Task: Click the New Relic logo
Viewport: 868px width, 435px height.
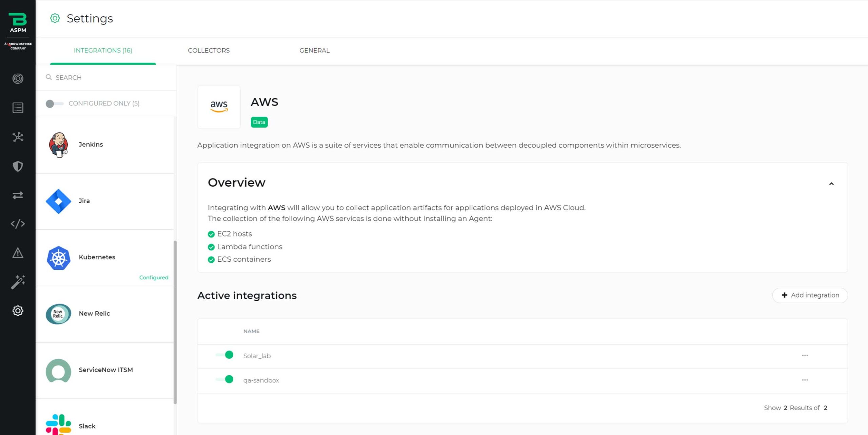Action: 58,314
